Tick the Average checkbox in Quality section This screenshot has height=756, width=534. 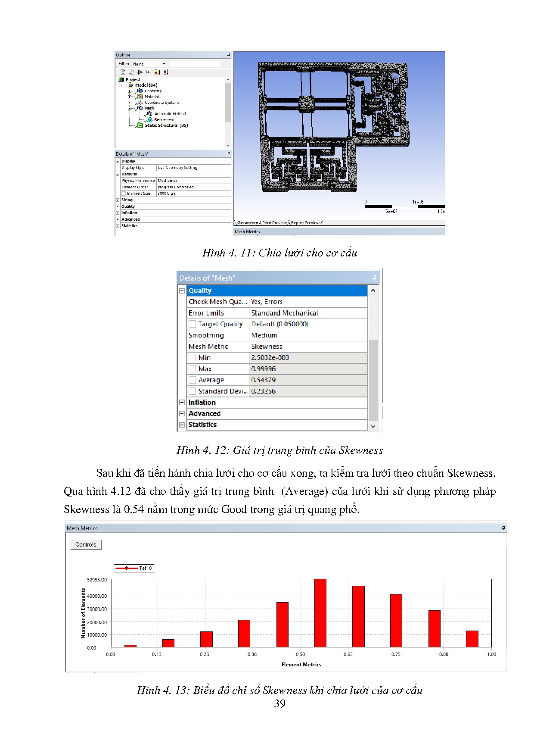tap(192, 380)
